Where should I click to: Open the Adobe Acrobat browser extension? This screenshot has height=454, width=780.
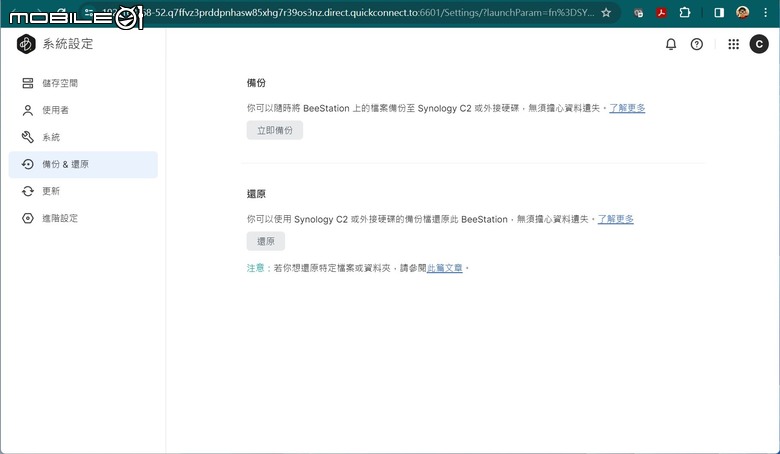coord(661,12)
